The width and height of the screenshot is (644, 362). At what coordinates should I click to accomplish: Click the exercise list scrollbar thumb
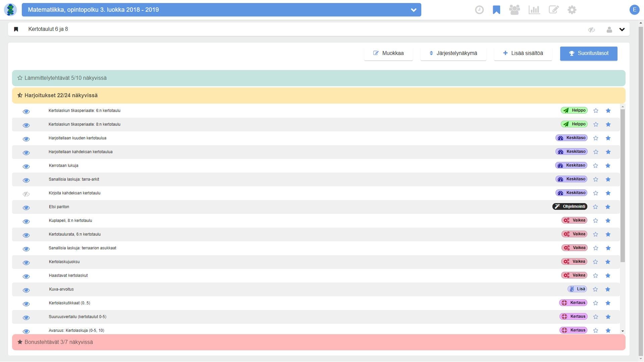[x=623, y=185]
